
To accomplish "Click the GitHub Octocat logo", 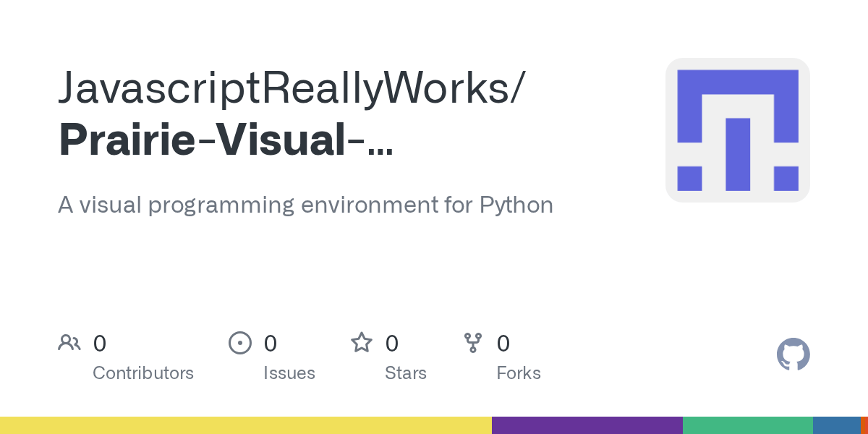I will coord(793,354).
